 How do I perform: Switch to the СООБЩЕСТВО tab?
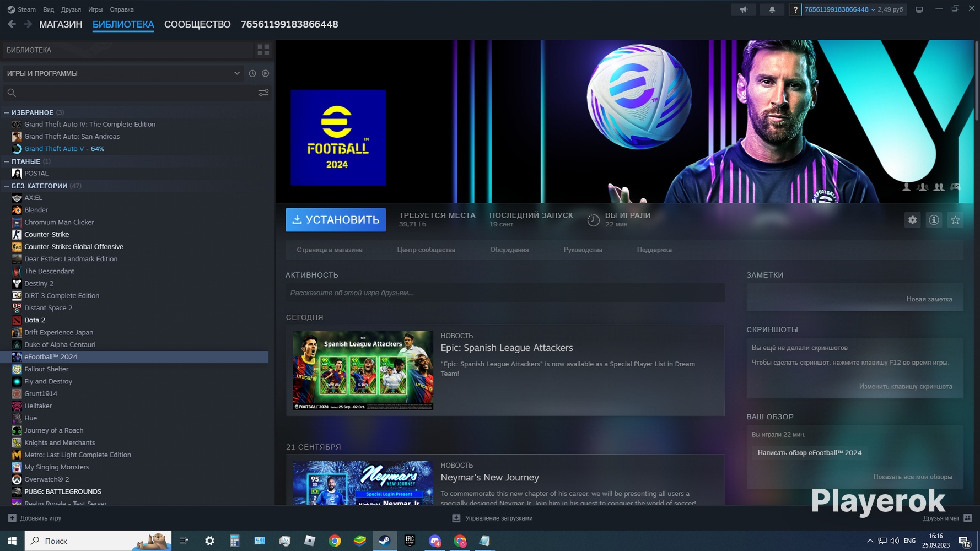[197, 24]
